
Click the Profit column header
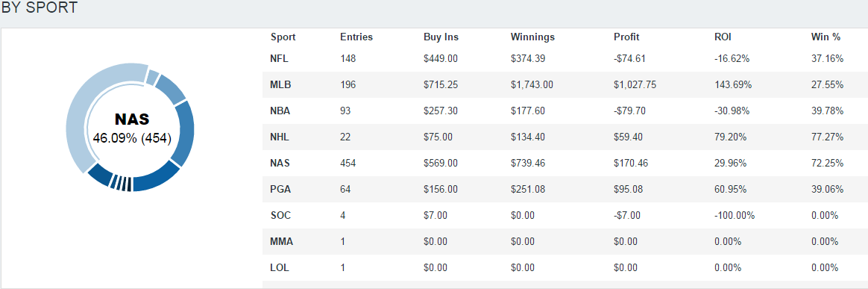pyautogui.click(x=626, y=37)
